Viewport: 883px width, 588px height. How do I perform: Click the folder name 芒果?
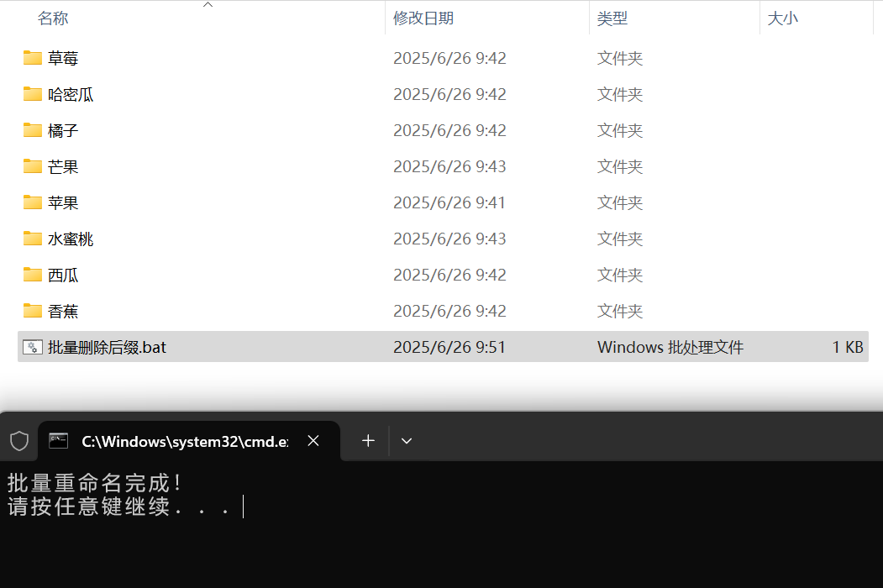click(63, 166)
